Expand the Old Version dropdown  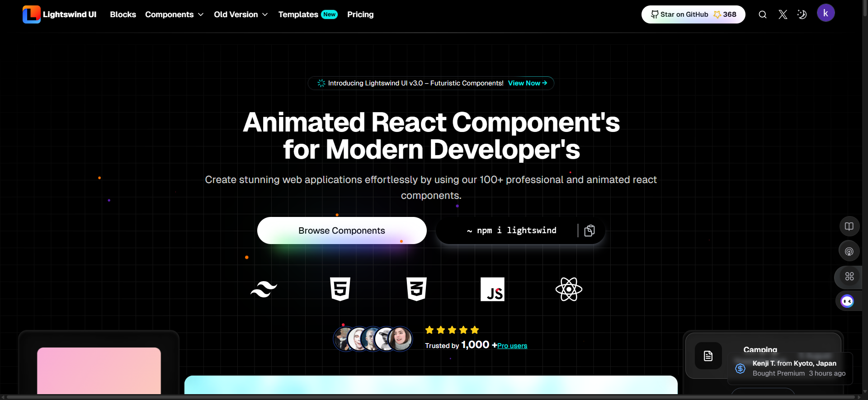pyautogui.click(x=241, y=14)
